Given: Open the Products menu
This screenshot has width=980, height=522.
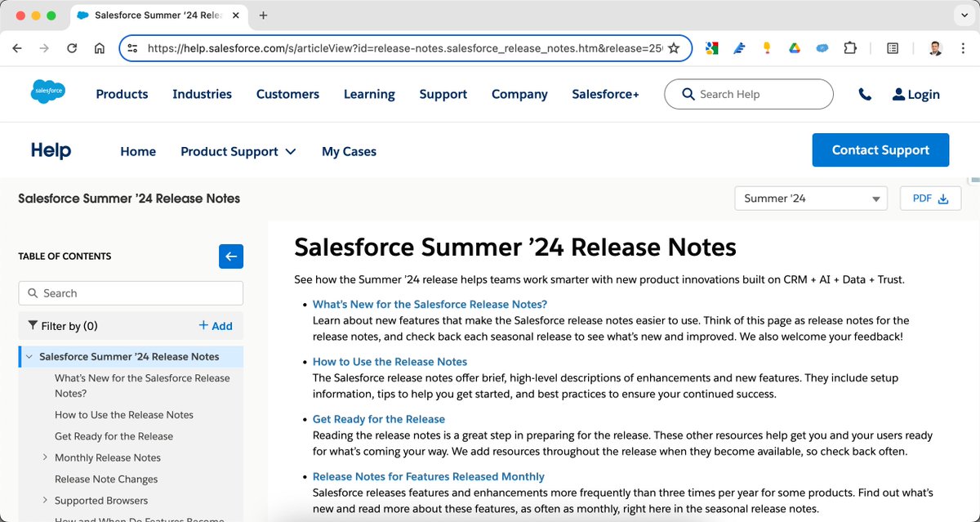Looking at the screenshot, I should [122, 94].
